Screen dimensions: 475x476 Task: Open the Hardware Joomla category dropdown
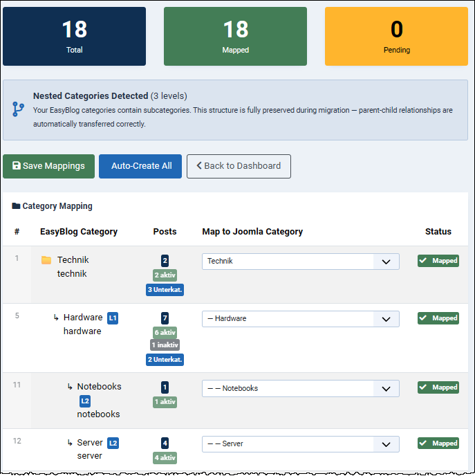(x=300, y=319)
